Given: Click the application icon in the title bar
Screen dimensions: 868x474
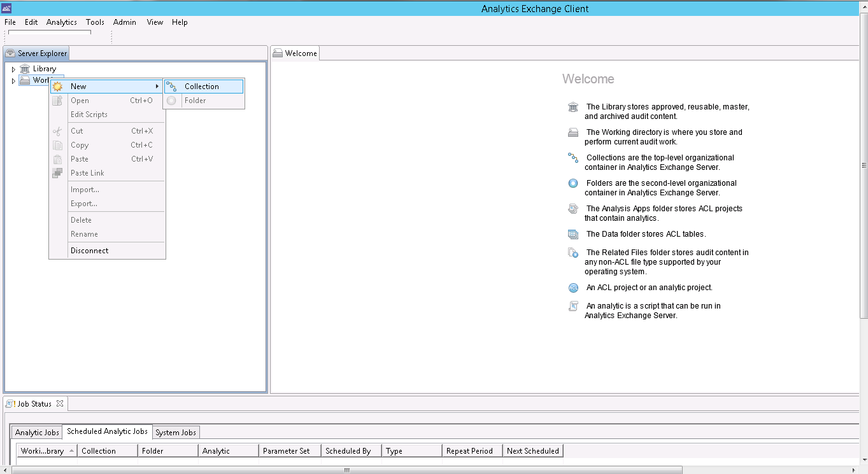Looking at the screenshot, I should [7, 8].
